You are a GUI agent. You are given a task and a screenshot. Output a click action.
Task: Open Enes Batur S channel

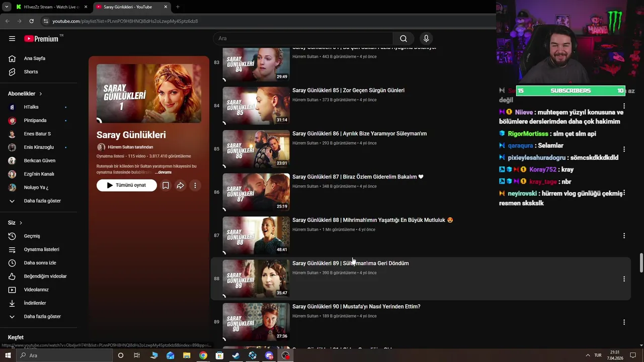click(39, 134)
